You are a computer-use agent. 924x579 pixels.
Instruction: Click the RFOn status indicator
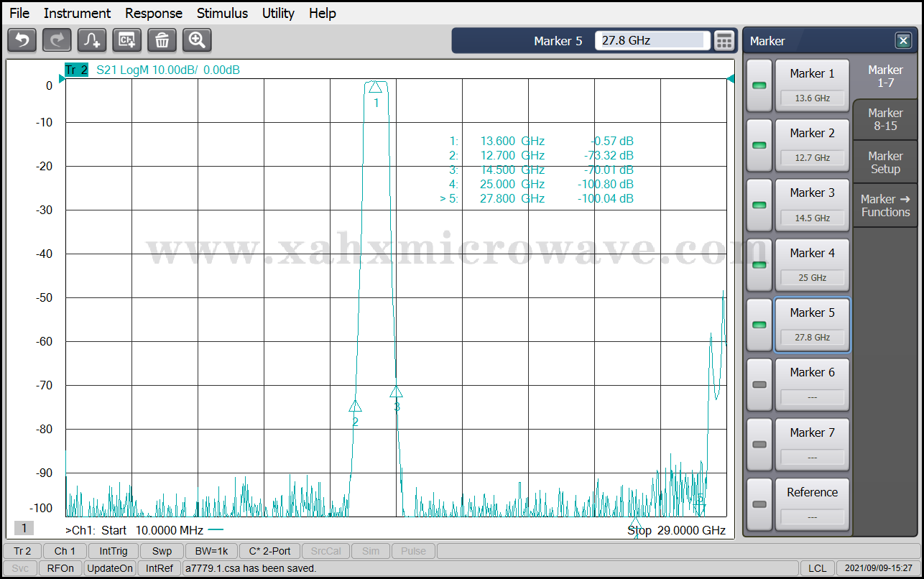[x=60, y=568]
